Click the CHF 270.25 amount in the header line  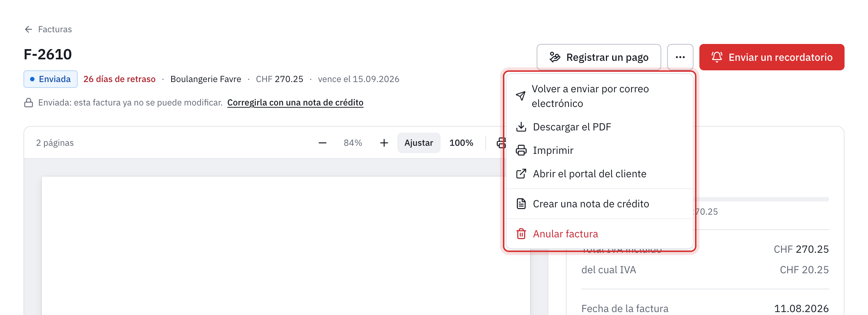pos(280,79)
